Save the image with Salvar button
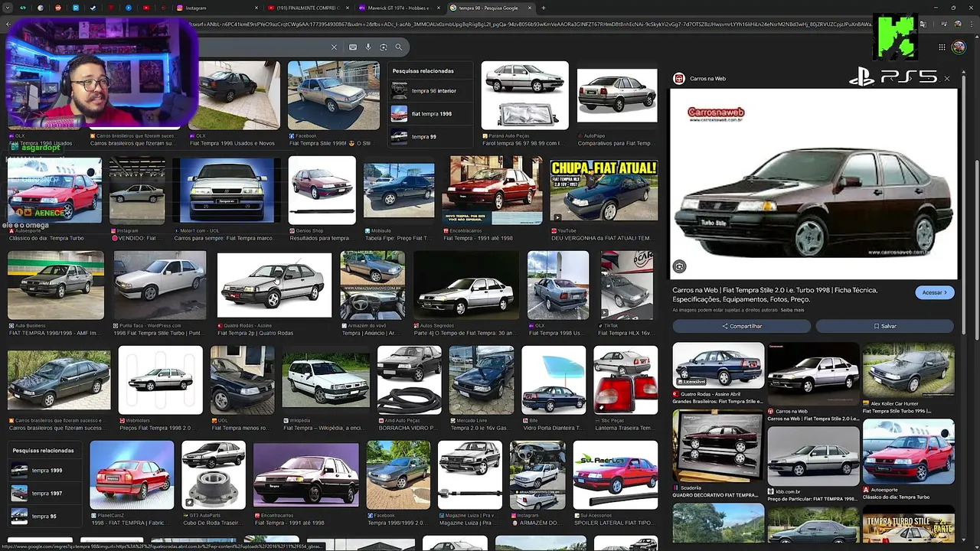 pyautogui.click(x=884, y=326)
